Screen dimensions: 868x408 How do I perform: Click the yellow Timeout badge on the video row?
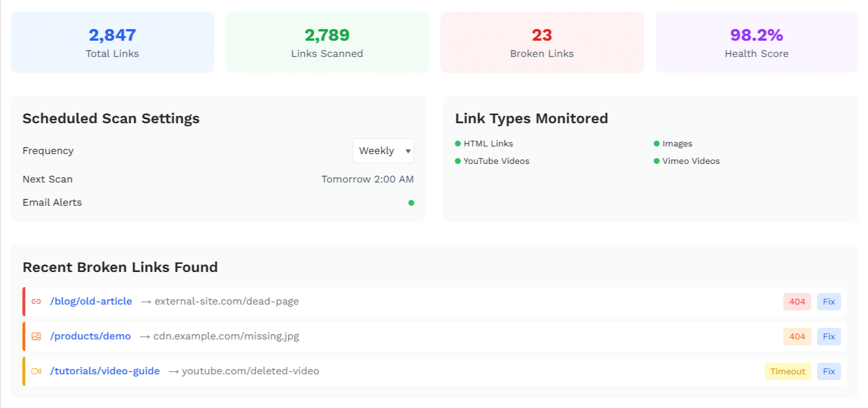[788, 371]
